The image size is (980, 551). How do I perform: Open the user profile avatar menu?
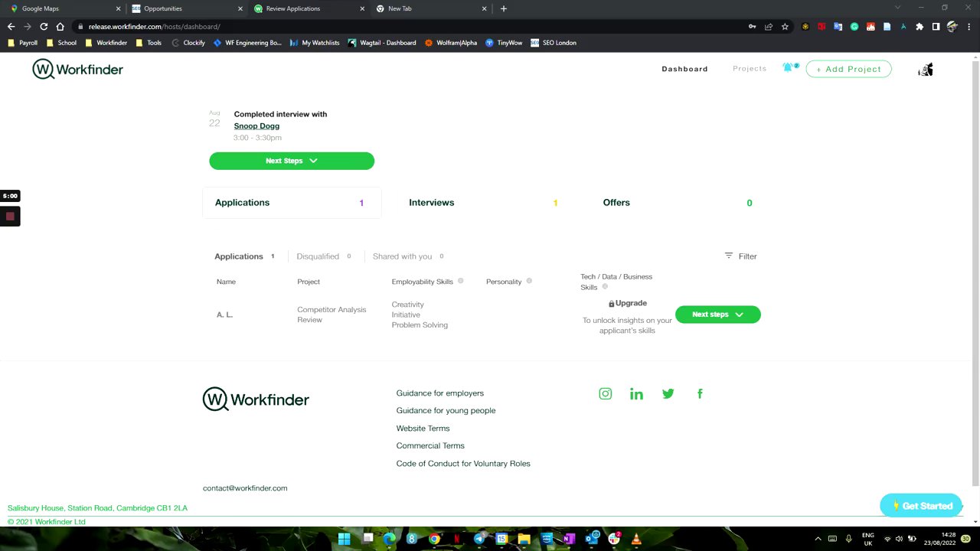(926, 70)
